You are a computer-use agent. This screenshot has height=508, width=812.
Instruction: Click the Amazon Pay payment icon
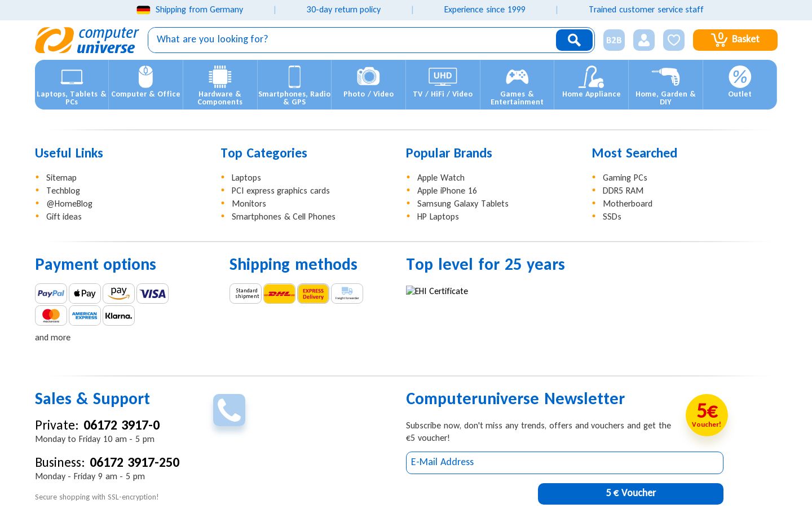tap(118, 294)
